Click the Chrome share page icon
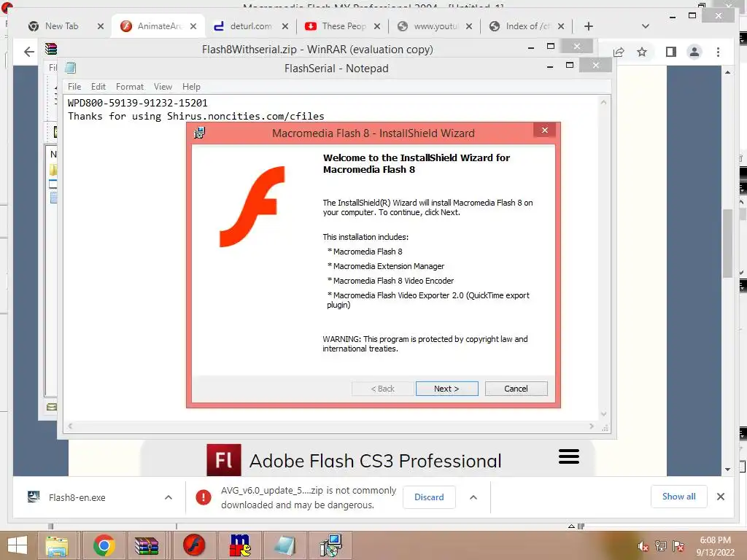This screenshot has width=747, height=560. coord(619,52)
